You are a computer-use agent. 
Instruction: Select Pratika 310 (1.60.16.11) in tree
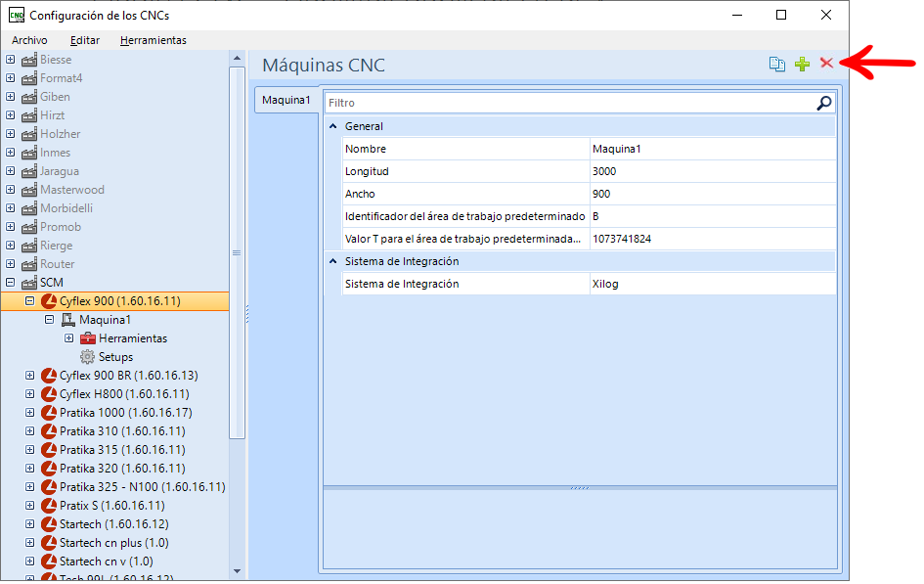[x=122, y=431]
